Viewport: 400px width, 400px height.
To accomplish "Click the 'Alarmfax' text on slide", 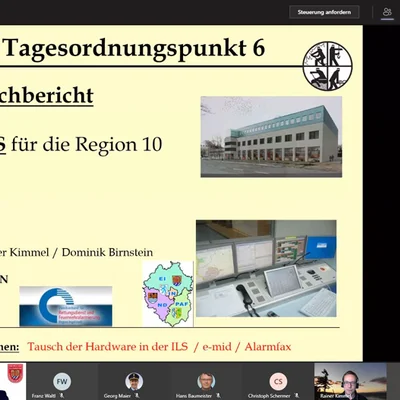I will [x=268, y=347].
